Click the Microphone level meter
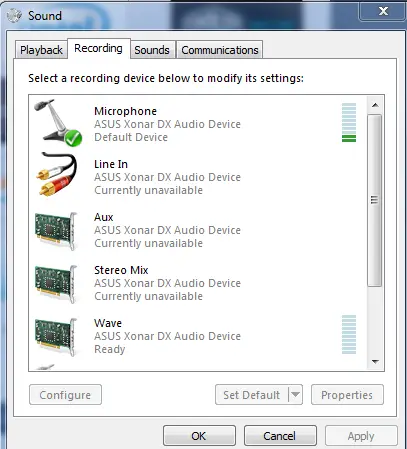Screen dimensions: 407x449 point(349,123)
